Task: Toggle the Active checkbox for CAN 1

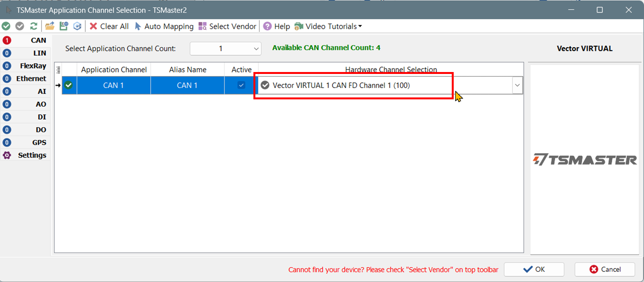Action: coord(241,85)
